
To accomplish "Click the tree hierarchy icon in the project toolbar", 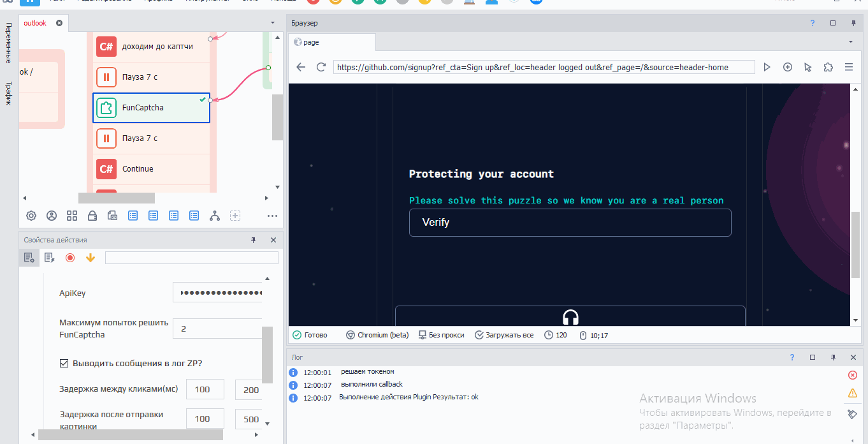I will click(215, 216).
